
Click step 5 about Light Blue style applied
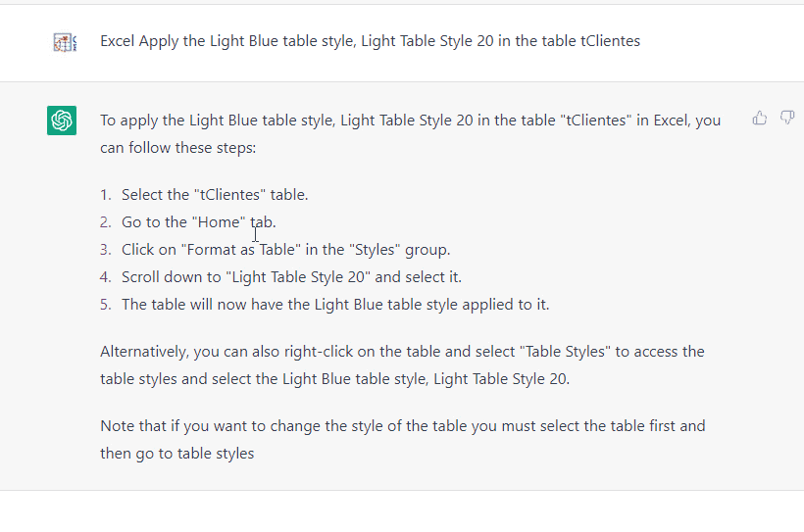(x=335, y=305)
